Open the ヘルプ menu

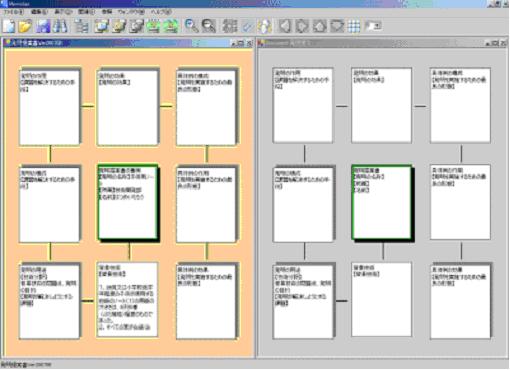pyautogui.click(x=161, y=12)
